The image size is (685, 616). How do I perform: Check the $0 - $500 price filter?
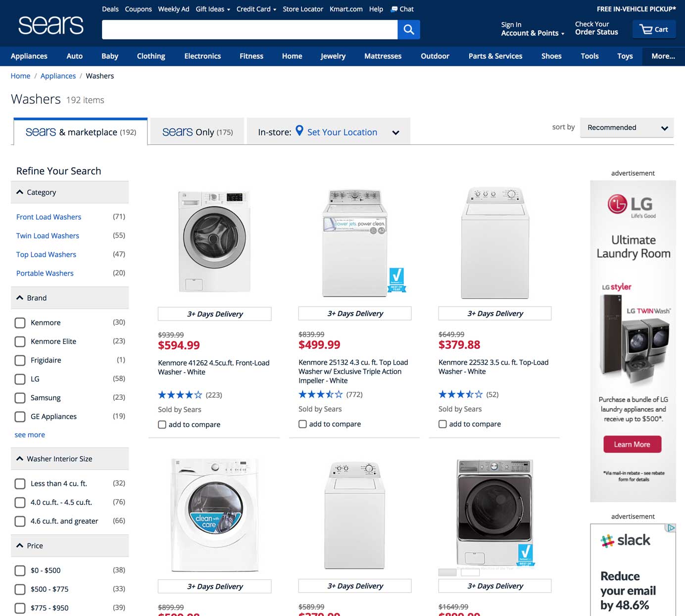tap(20, 570)
